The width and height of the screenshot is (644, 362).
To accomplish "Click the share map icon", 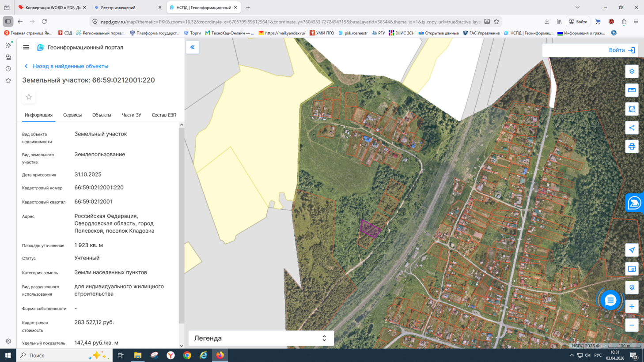I will pyautogui.click(x=632, y=128).
